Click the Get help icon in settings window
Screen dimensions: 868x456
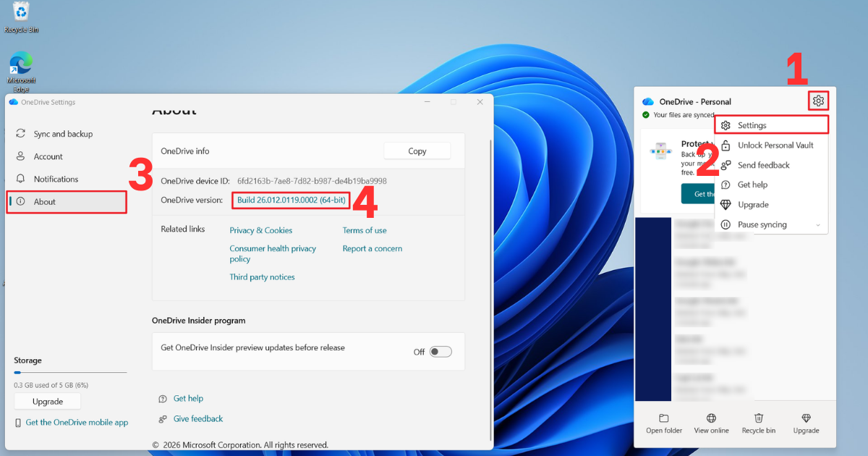[x=163, y=399]
